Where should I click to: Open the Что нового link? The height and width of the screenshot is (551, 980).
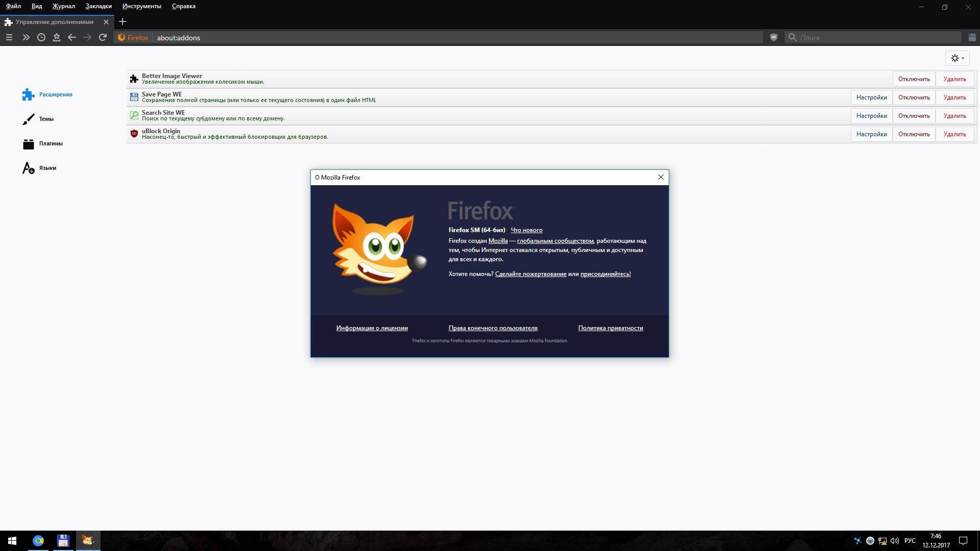pyautogui.click(x=526, y=230)
